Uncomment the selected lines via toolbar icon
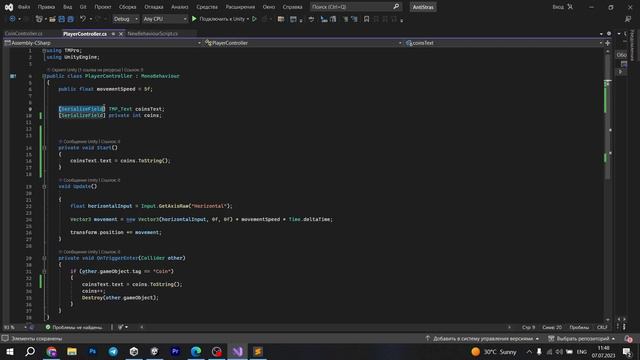640x360 pixels. [x=354, y=19]
